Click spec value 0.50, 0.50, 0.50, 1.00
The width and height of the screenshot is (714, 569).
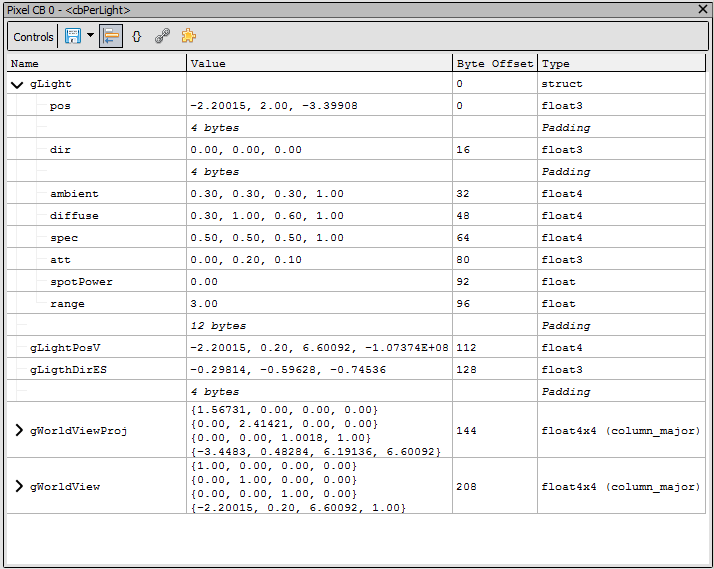(x=267, y=238)
